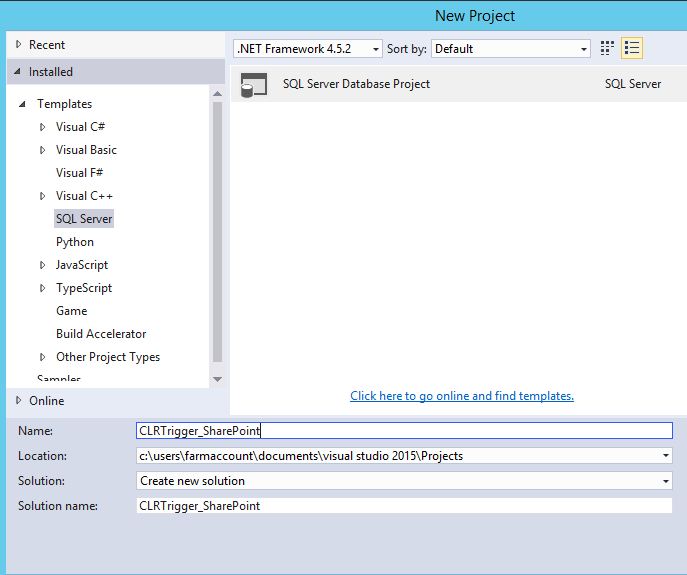
Task: Select the JavaScript tree item
Action: coord(82,265)
